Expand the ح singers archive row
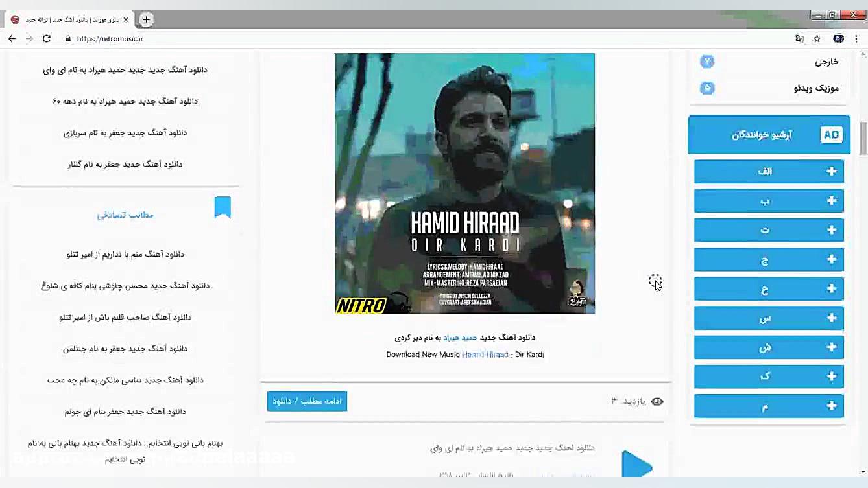This screenshot has height=488, width=868. 769,289
